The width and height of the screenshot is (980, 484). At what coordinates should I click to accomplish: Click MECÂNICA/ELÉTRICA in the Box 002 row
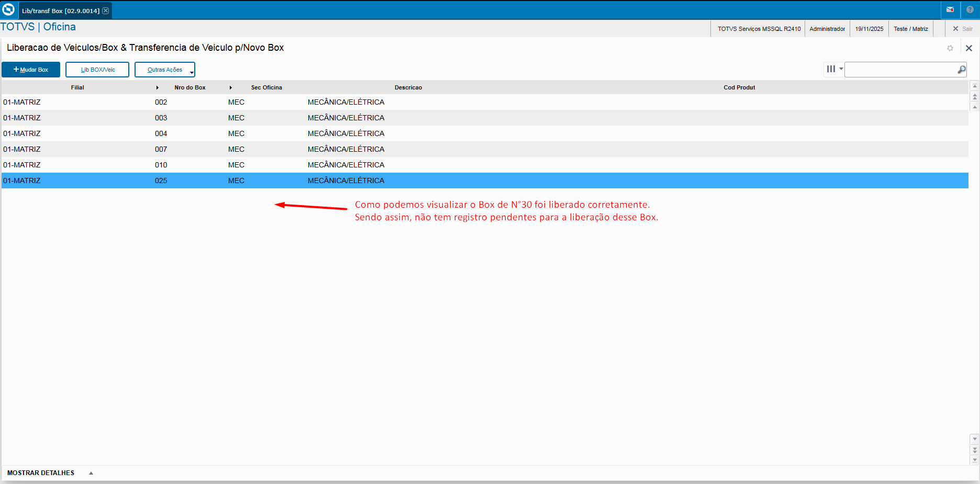[x=346, y=102]
